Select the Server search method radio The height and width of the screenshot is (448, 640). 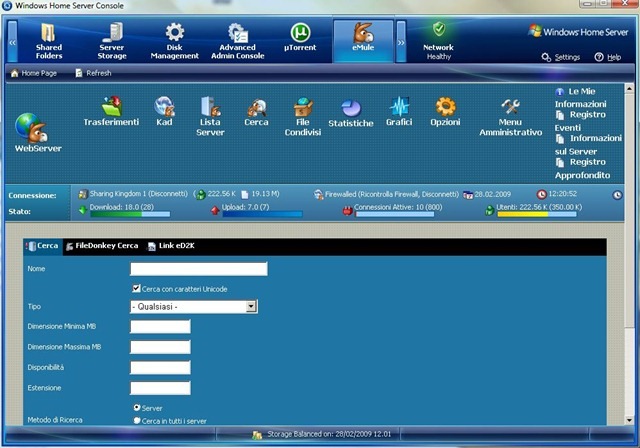137,408
